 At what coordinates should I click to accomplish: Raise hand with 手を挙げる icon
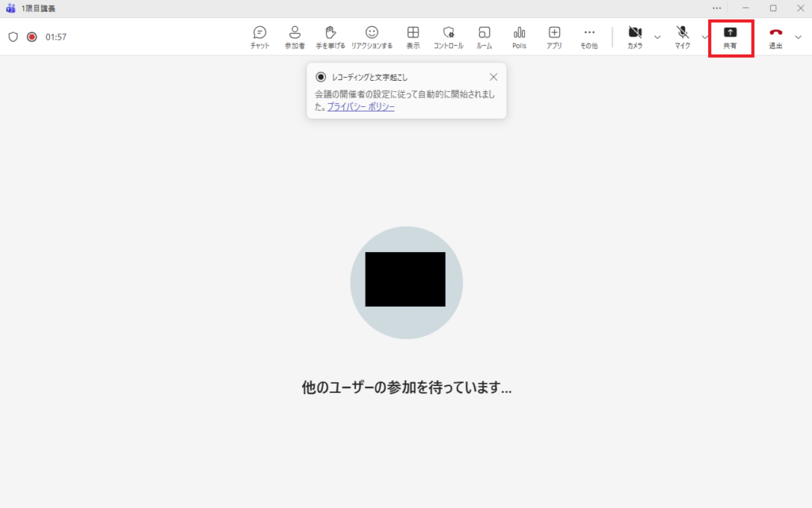pyautogui.click(x=331, y=36)
